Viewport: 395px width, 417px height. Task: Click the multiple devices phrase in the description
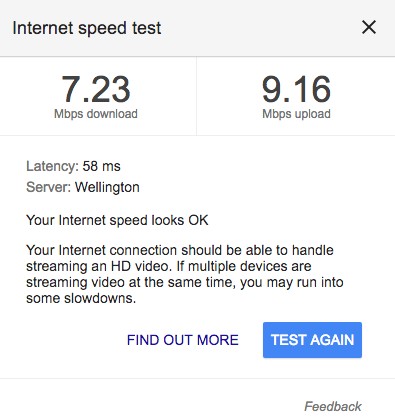[238, 266]
